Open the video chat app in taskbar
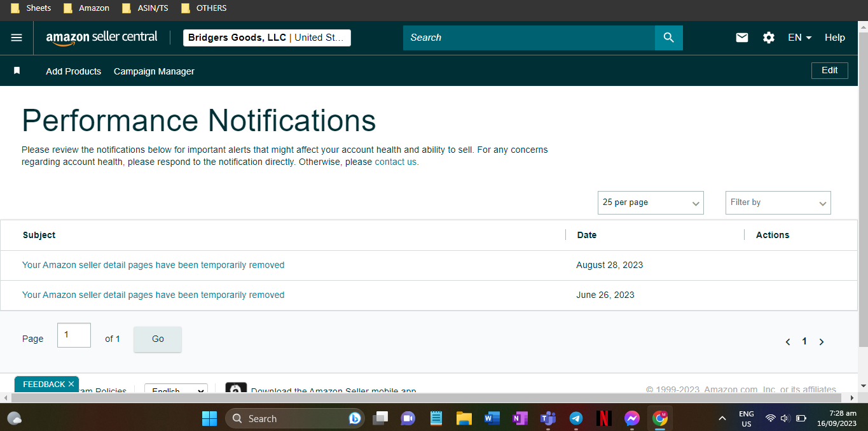This screenshot has height=431, width=868. pos(408,418)
